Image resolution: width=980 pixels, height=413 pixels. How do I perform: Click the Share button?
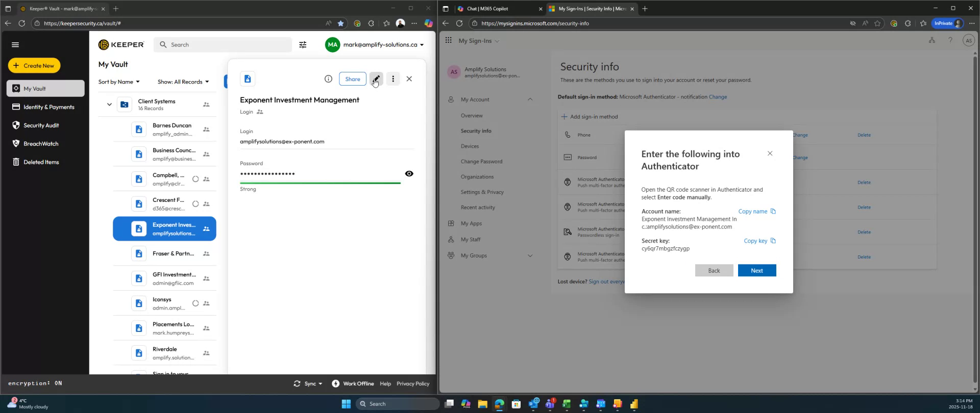pos(353,79)
